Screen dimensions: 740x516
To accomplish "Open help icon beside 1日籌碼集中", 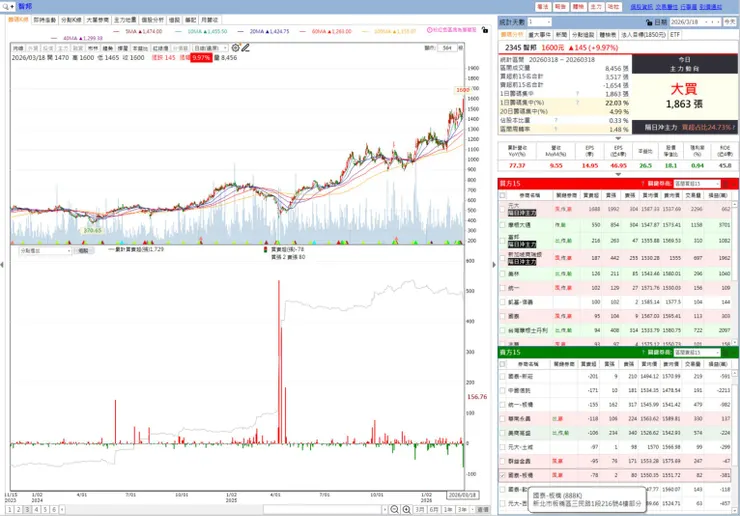I will 577,94.
